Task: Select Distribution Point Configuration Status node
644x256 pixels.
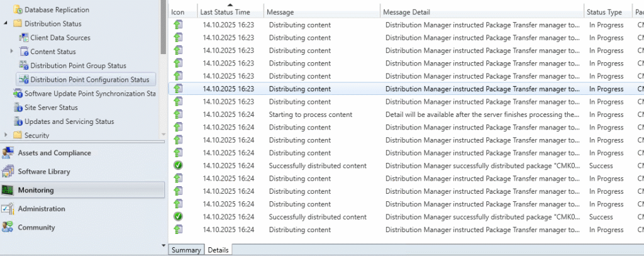Action: pyautogui.click(x=89, y=79)
